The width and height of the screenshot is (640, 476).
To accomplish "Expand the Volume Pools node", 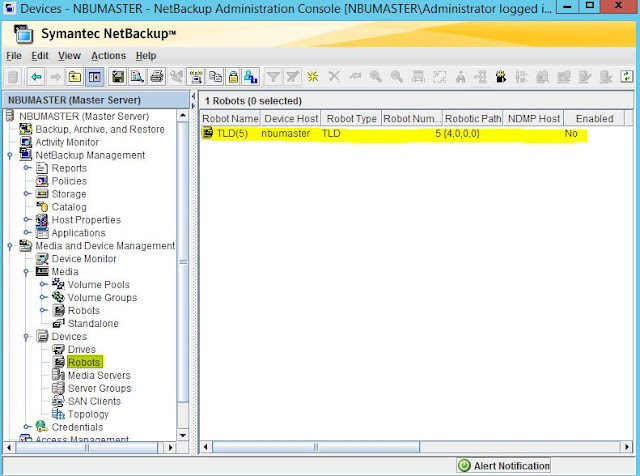I will tap(43, 284).
